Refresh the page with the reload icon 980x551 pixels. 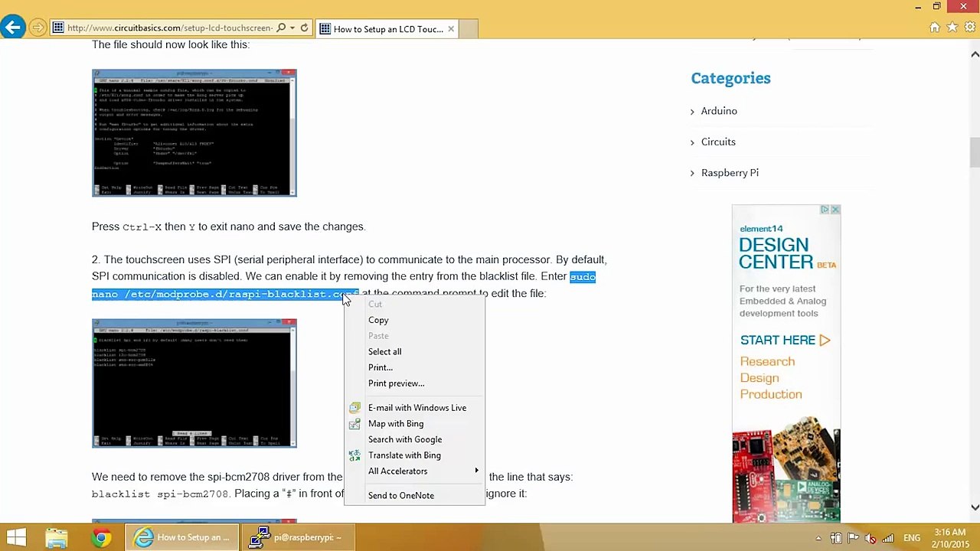pos(304,28)
